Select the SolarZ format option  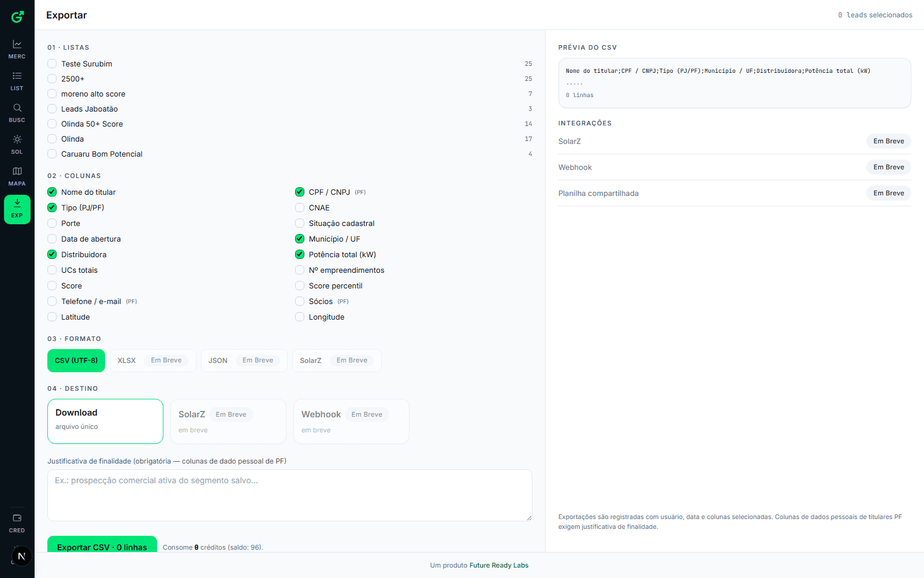[337, 361]
